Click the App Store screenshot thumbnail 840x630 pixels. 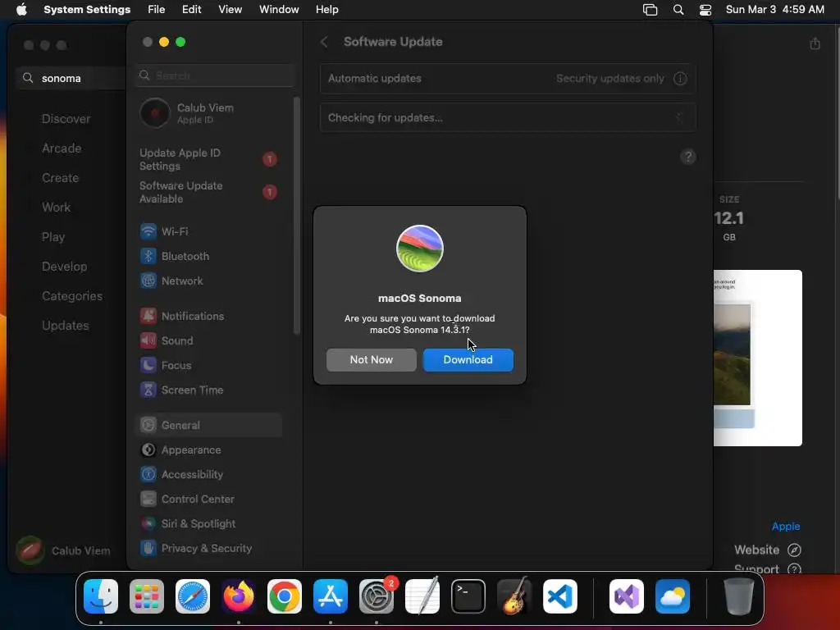click(x=757, y=358)
